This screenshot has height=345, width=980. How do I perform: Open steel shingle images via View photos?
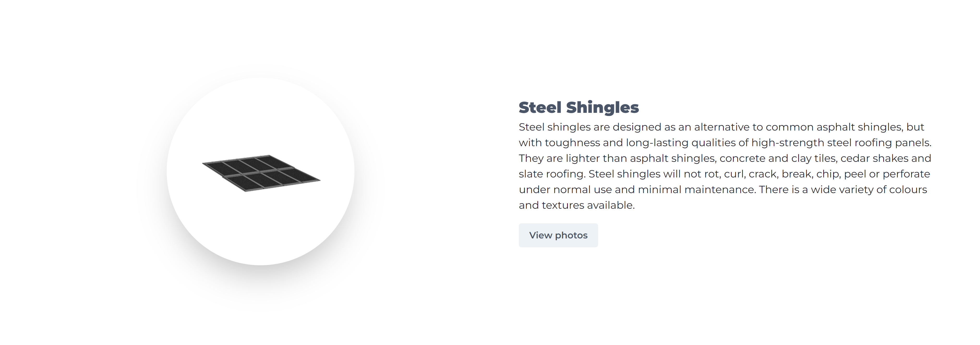coord(558,235)
